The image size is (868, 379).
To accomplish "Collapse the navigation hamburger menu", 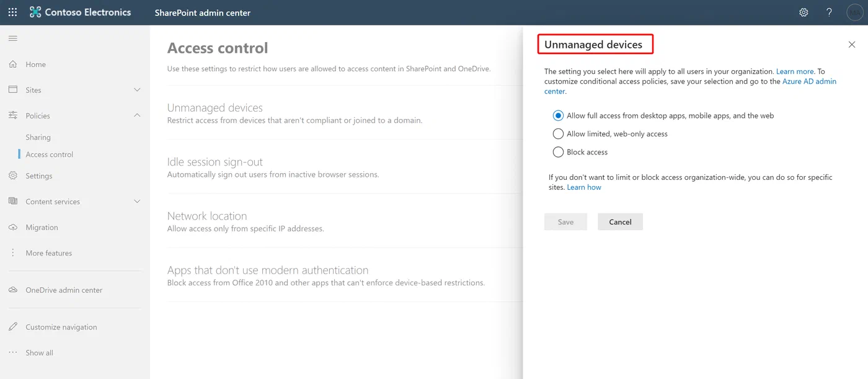I will pos(13,38).
